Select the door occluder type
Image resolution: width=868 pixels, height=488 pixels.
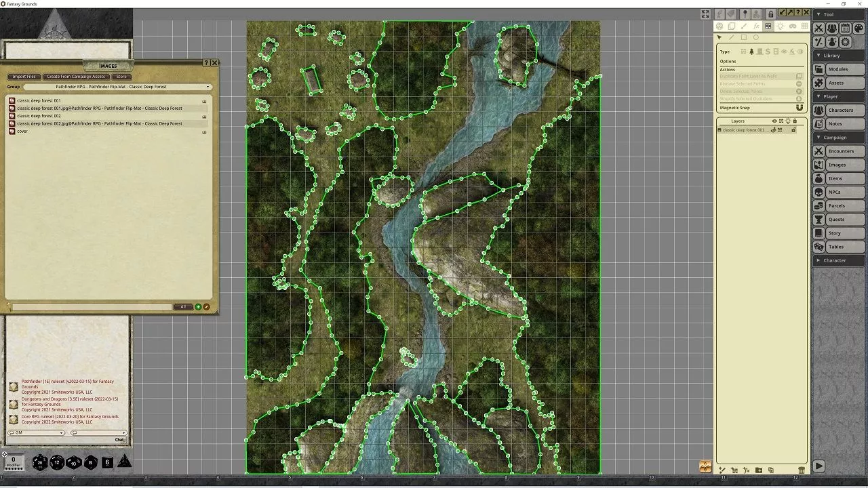coord(759,52)
